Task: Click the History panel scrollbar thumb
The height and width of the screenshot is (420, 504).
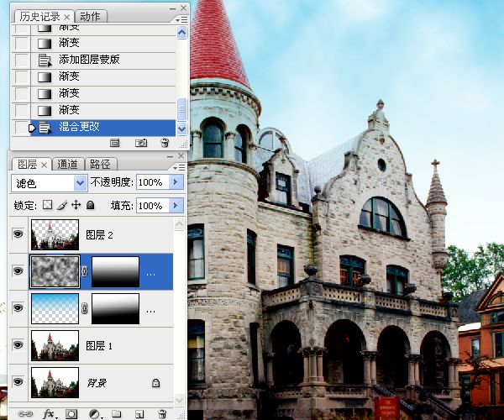Action: [182, 109]
